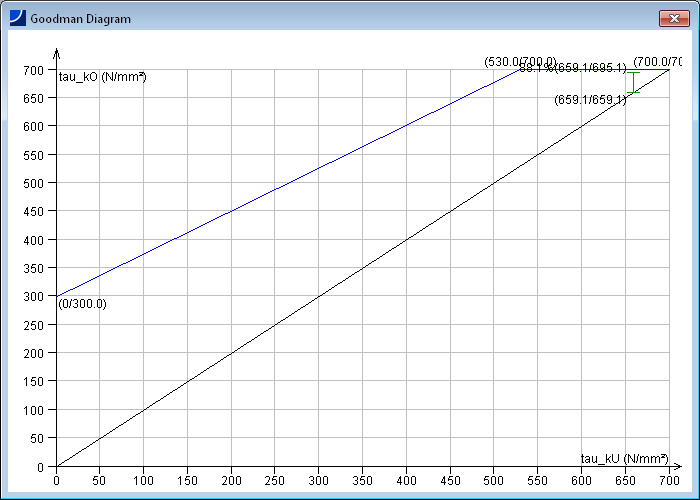Image resolution: width=700 pixels, height=500 pixels.
Task: Click the tau_kO (N/mm²) axis label
Action: click(103, 78)
